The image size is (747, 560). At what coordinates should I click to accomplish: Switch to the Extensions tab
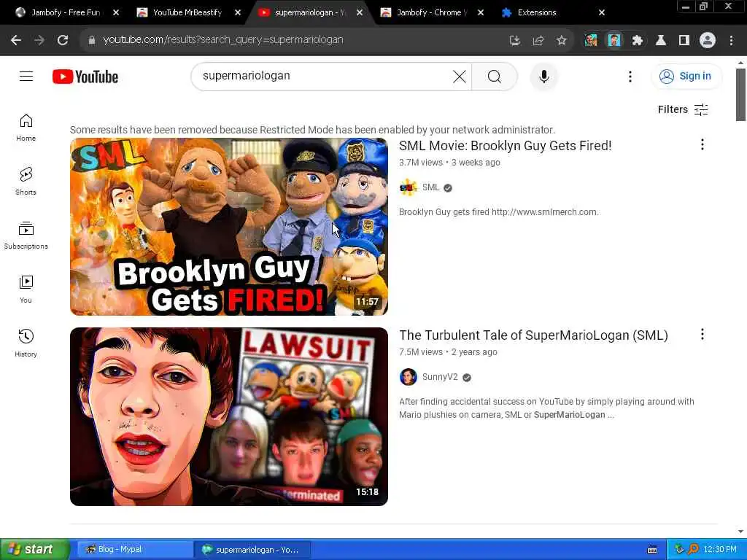coord(537,12)
